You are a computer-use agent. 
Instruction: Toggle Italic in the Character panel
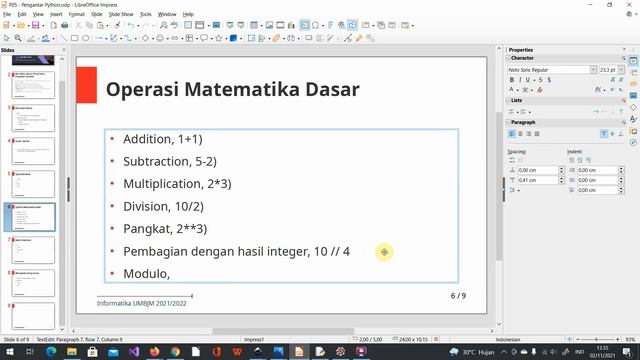tap(520, 80)
